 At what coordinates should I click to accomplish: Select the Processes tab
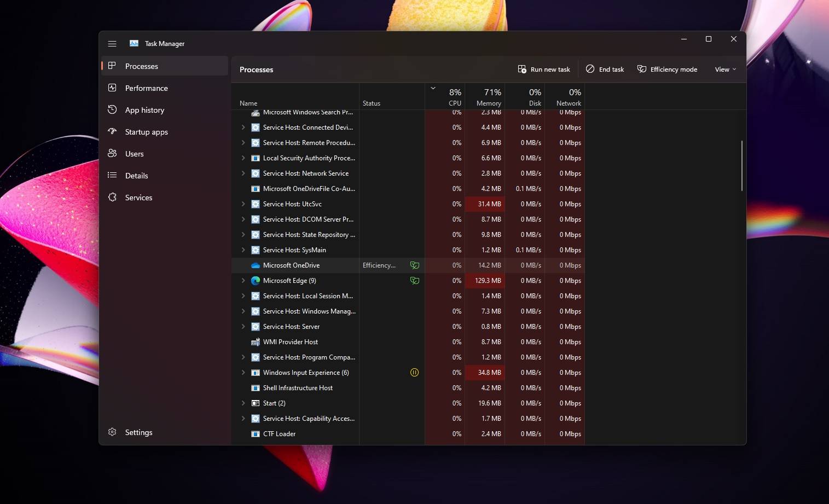pyautogui.click(x=142, y=66)
